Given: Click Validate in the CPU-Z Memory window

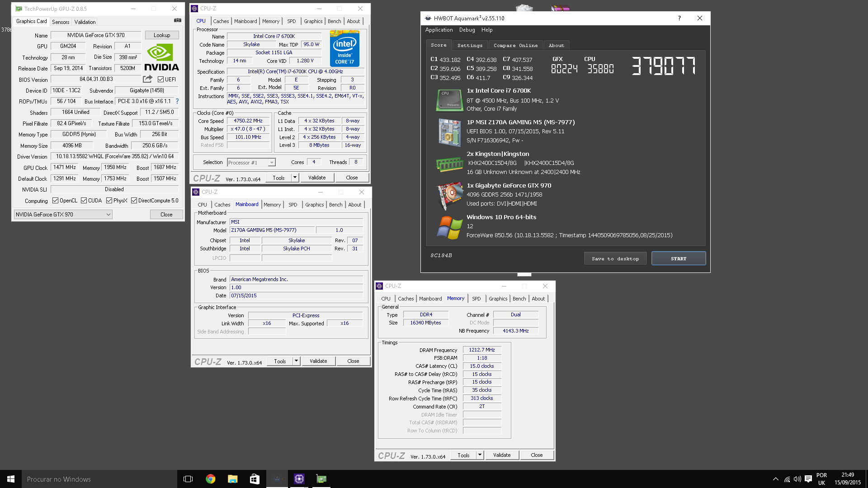Looking at the screenshot, I should click(502, 455).
